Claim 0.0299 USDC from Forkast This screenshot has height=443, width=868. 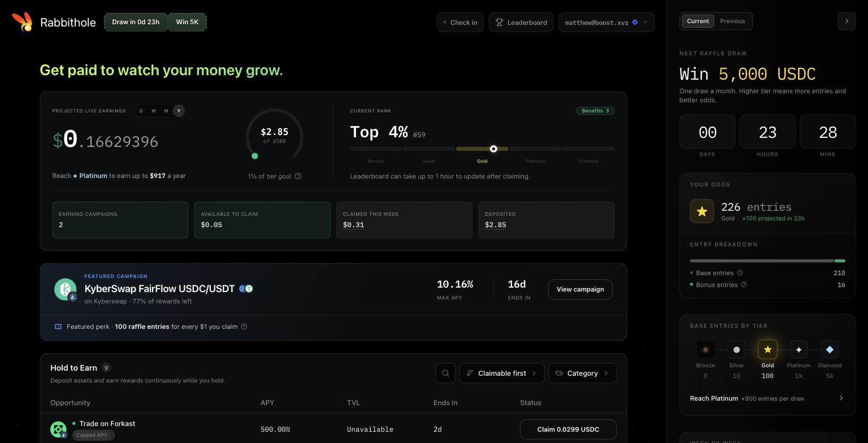[x=568, y=429]
